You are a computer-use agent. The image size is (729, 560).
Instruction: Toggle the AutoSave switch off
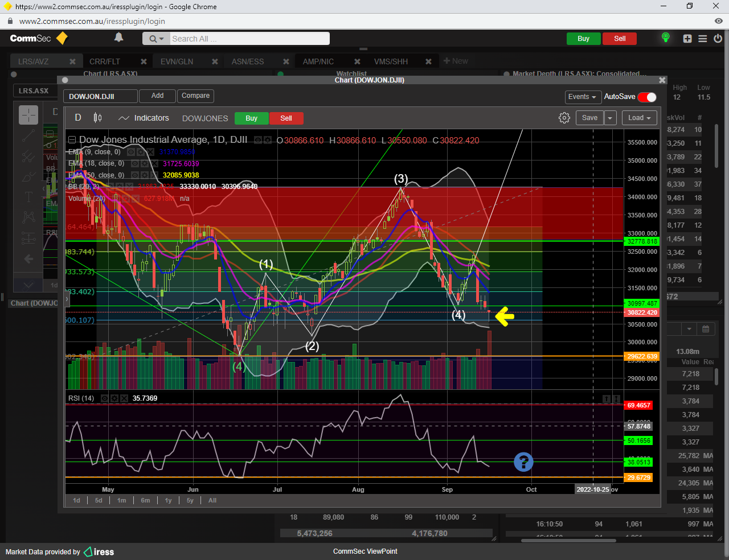point(647,97)
